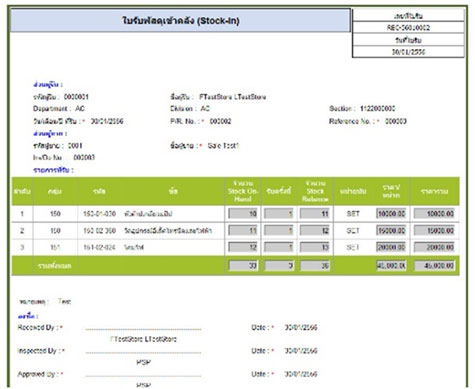Click the REC document number cell
The image size is (475, 389).
[408, 28]
